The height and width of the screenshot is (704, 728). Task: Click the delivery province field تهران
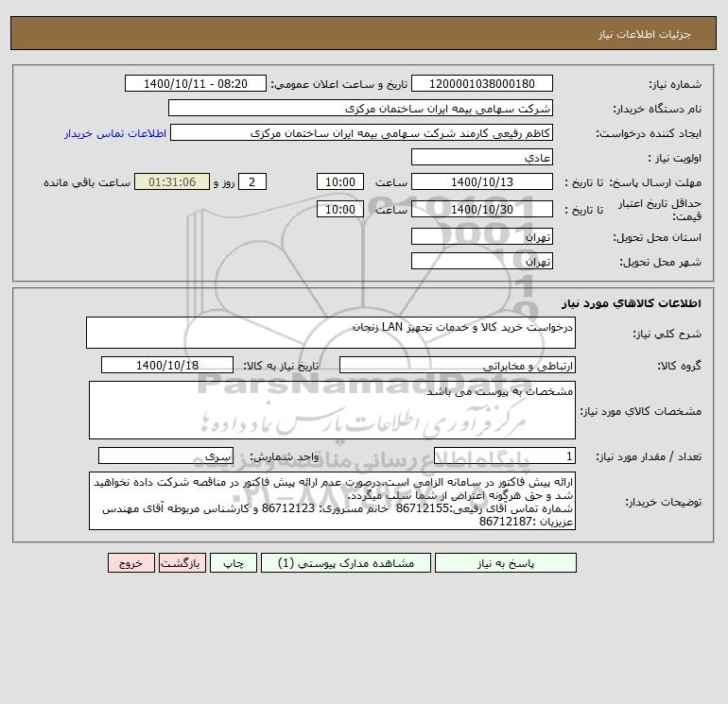pos(482,236)
